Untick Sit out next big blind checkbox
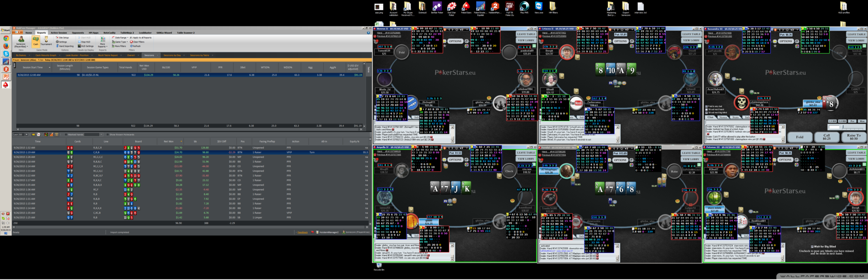This screenshot has height=280, width=868. [x=707, y=113]
